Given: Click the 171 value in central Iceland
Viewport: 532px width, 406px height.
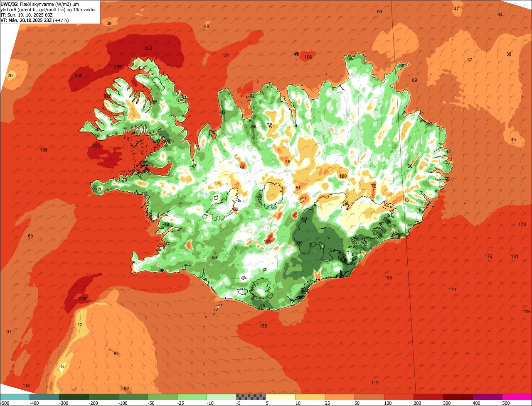Looking at the screenshot, I should coord(267,242).
